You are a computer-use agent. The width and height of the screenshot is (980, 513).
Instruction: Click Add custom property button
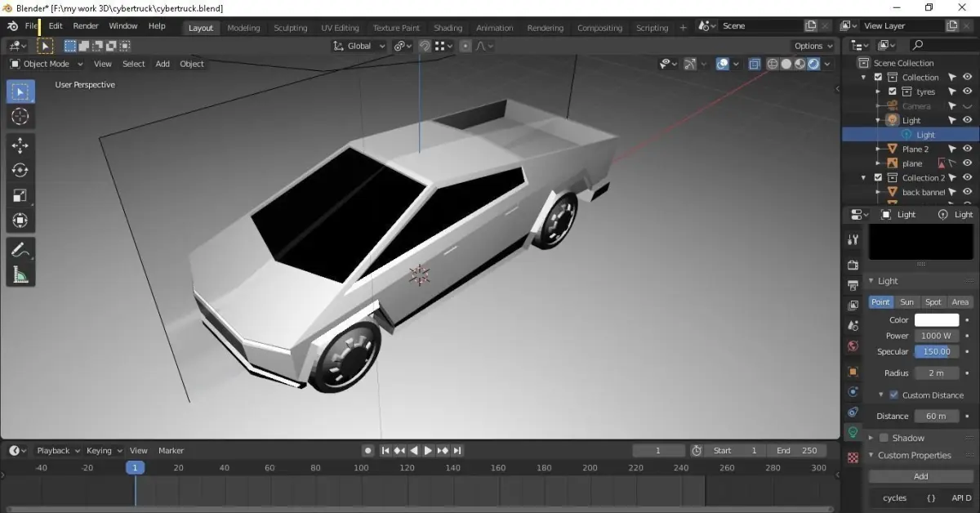click(x=920, y=476)
